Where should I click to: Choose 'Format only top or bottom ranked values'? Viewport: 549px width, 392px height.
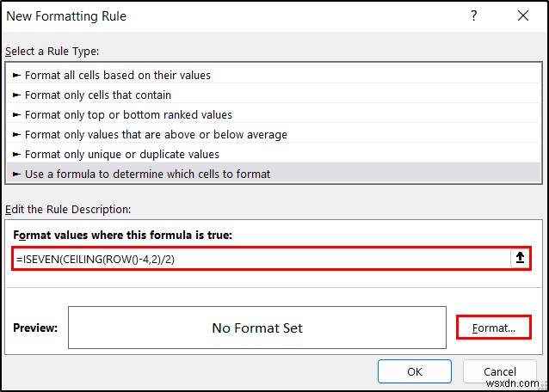128,114
